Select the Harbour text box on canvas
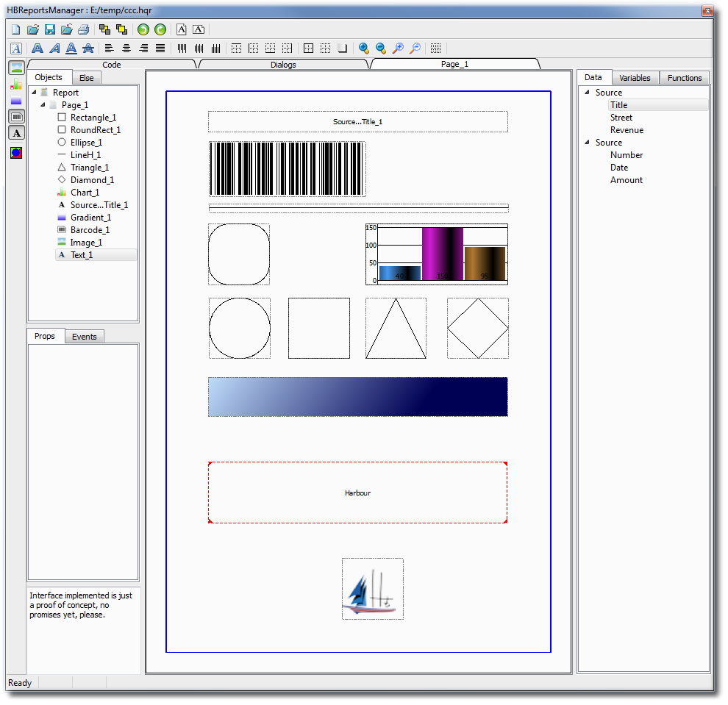This screenshot has height=705, width=728. click(357, 493)
